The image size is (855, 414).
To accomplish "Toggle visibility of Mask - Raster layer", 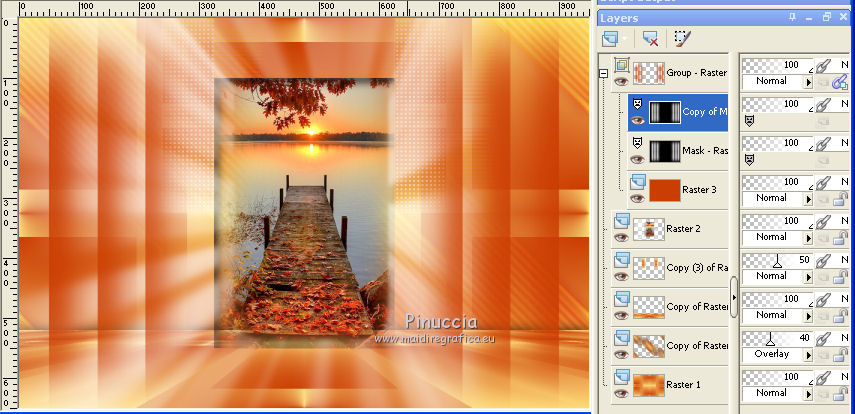I will (637, 159).
